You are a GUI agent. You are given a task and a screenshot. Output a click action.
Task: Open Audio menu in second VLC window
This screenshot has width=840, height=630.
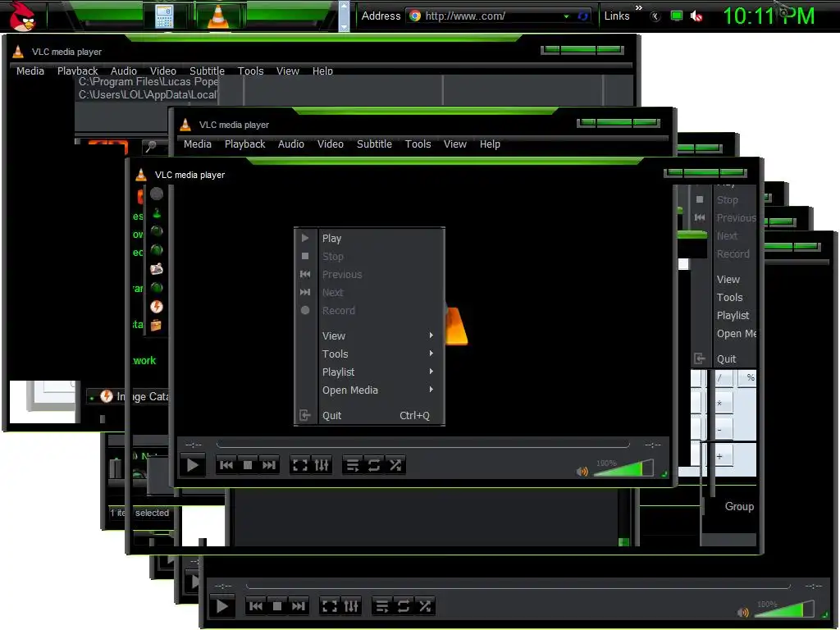(x=291, y=144)
